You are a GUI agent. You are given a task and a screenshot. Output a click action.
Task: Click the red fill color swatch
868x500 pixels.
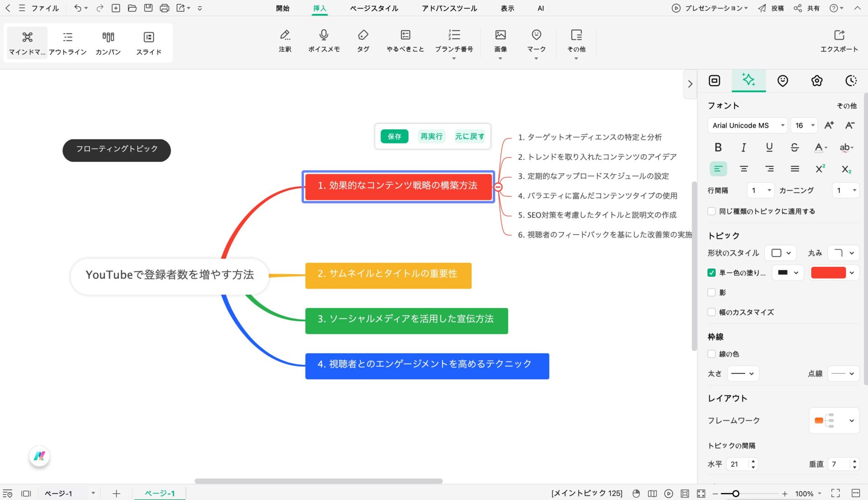[x=828, y=273]
